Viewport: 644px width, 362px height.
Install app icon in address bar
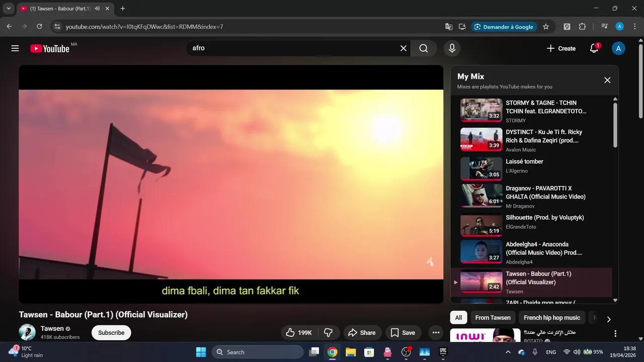(x=462, y=27)
